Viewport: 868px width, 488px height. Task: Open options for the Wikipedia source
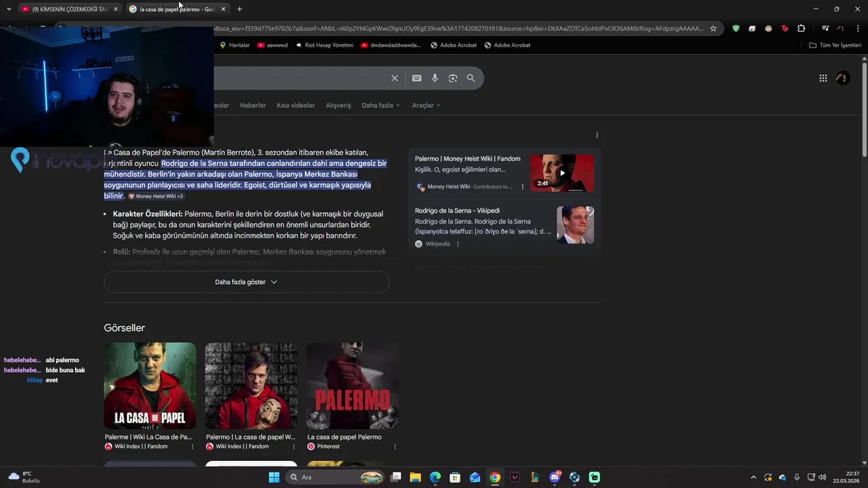coord(458,244)
